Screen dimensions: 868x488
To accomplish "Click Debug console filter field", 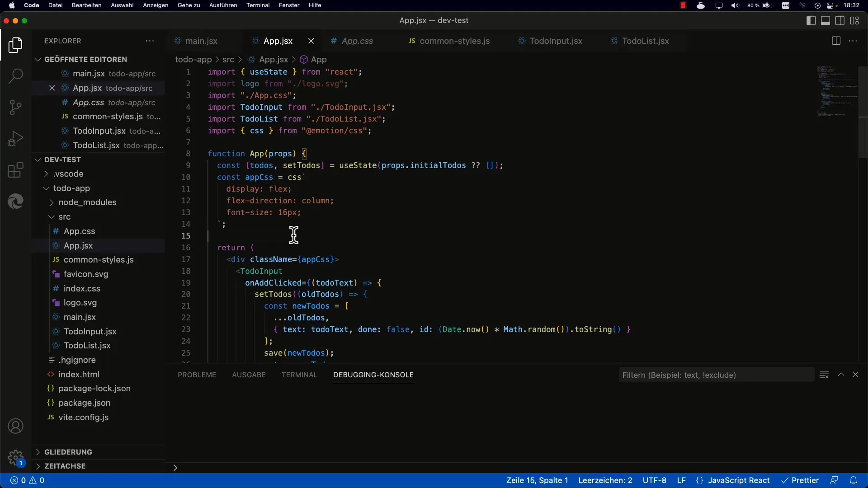I will point(717,375).
